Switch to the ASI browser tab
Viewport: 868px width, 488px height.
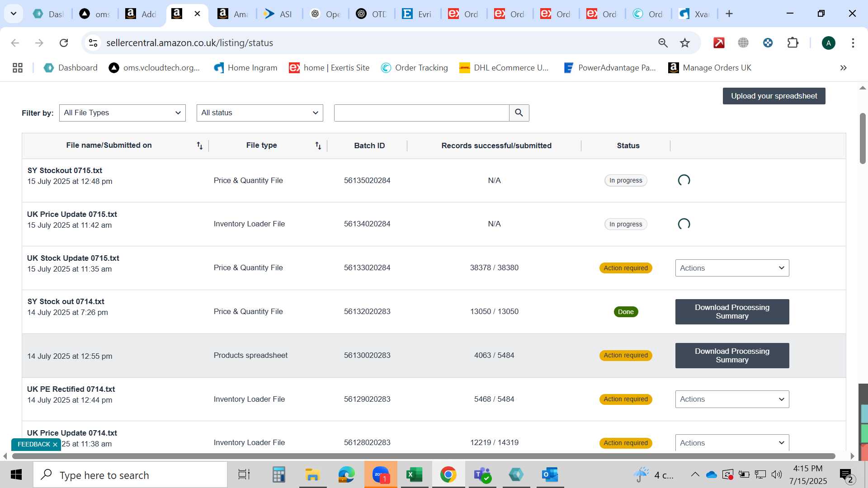(x=278, y=14)
